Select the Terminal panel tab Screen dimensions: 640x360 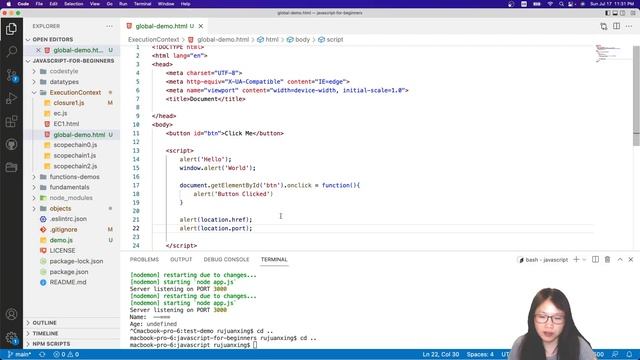click(x=274, y=260)
